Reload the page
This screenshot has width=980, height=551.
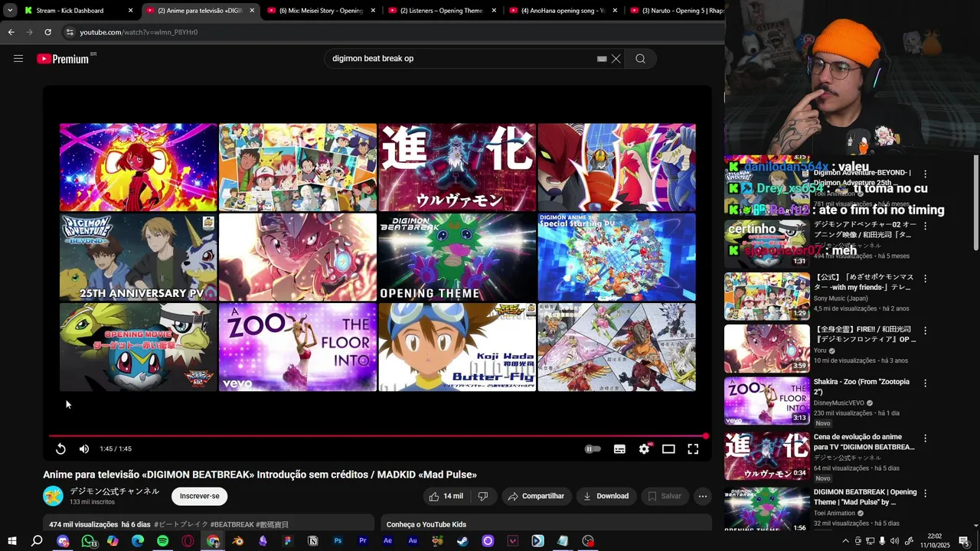pyautogui.click(x=47, y=32)
